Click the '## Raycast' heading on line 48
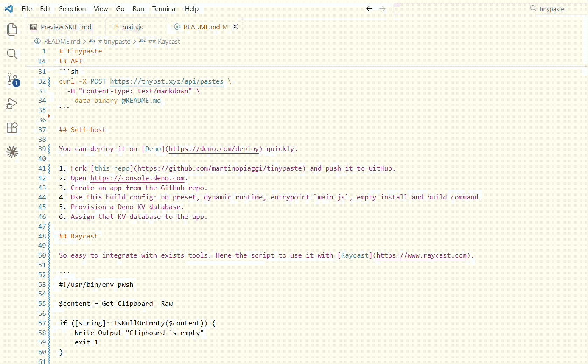Viewport: 588px width, 364px height. 78,236
